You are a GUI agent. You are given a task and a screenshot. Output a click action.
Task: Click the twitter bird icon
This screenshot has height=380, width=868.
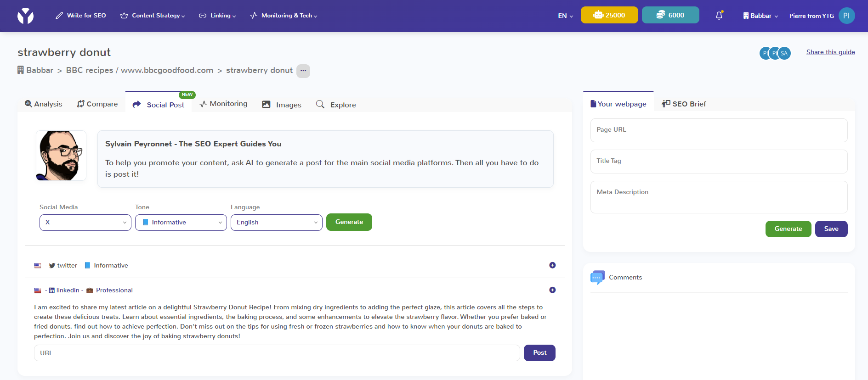[x=52, y=266]
